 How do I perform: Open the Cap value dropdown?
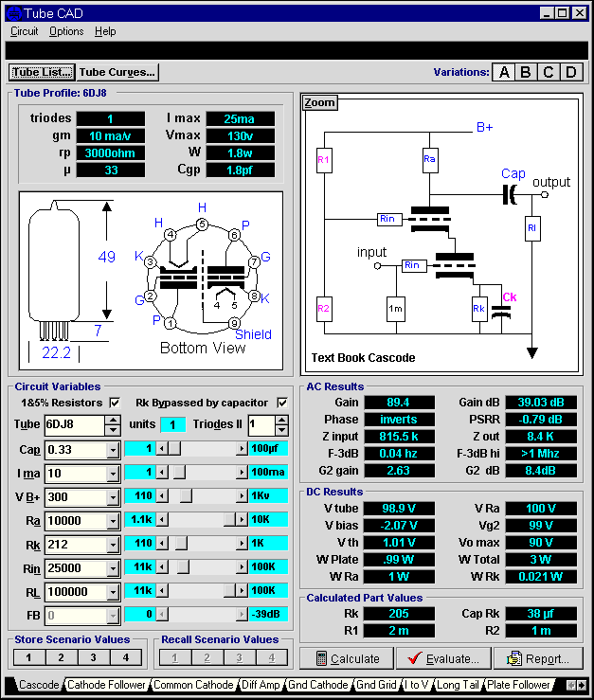pyautogui.click(x=113, y=450)
